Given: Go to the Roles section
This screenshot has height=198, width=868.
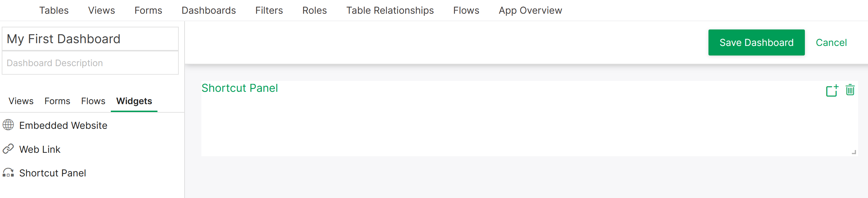Looking at the screenshot, I should point(314,10).
